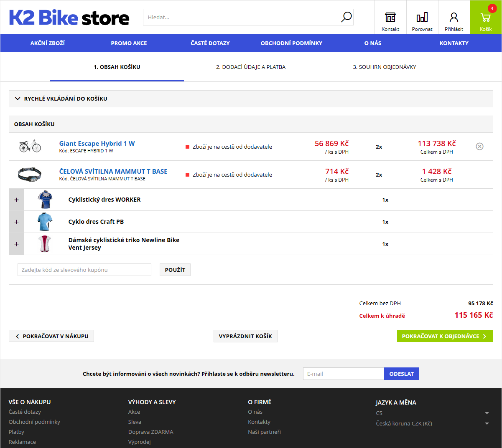Screen dimensions: 502x448
Task: Open the Akční zboží menu item
Action: click(x=48, y=43)
